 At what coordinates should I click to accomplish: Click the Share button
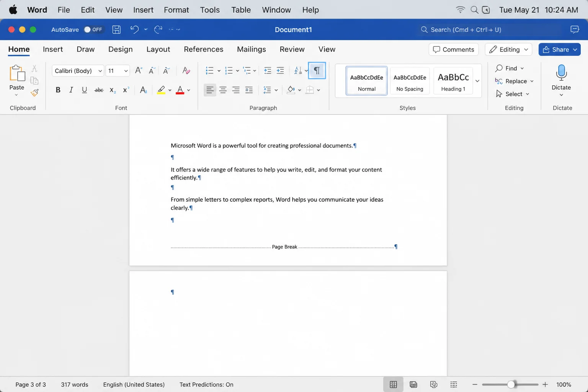click(x=560, y=49)
